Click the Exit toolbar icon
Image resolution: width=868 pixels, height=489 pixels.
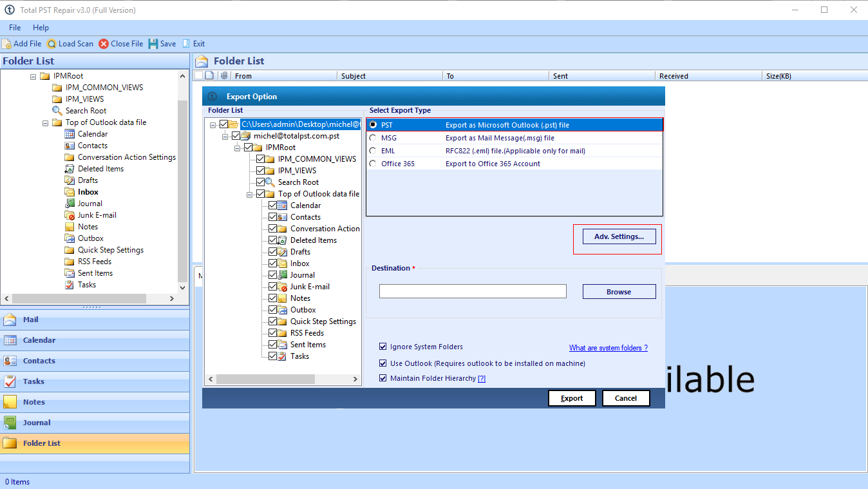pos(186,44)
